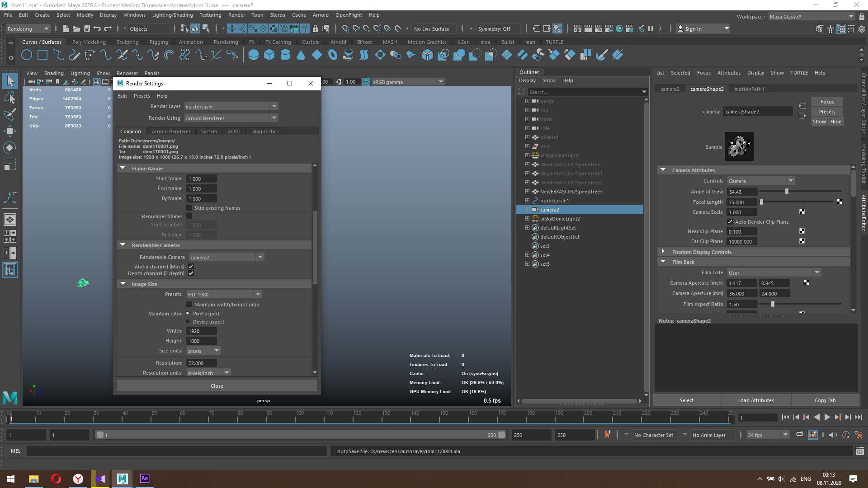The height and width of the screenshot is (488, 868).
Task: Redo last action icon
Action: pos(108,29)
